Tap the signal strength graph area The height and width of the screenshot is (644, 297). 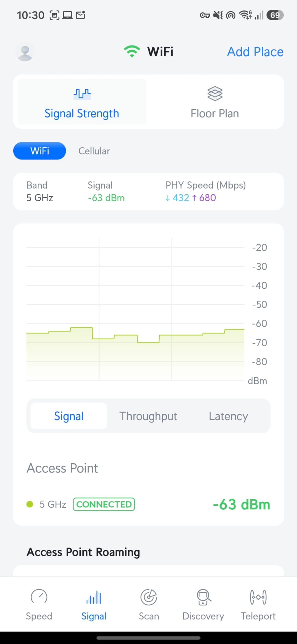135,309
